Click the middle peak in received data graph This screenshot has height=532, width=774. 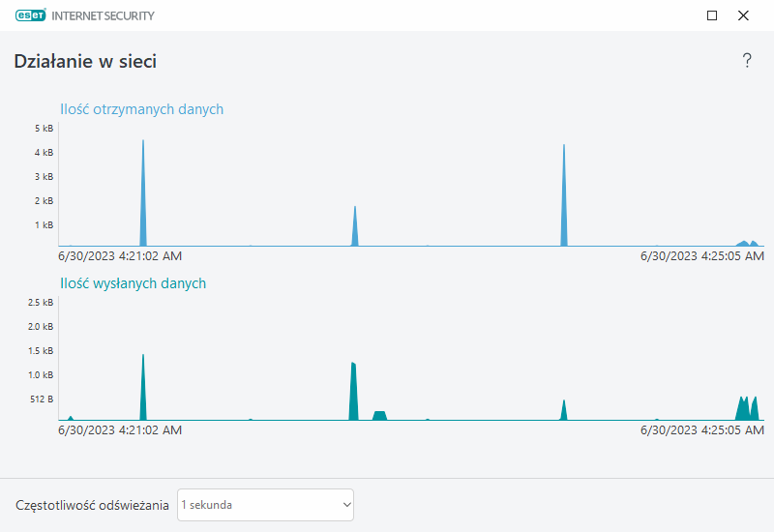tap(355, 230)
